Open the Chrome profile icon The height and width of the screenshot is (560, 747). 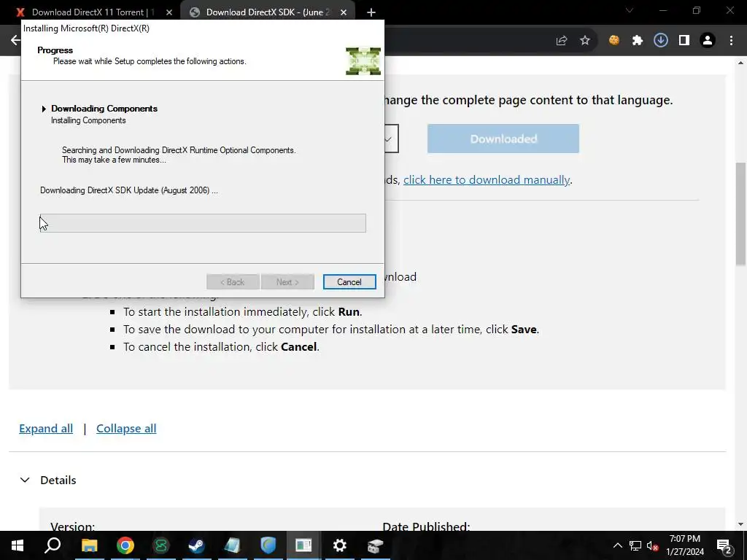708,41
